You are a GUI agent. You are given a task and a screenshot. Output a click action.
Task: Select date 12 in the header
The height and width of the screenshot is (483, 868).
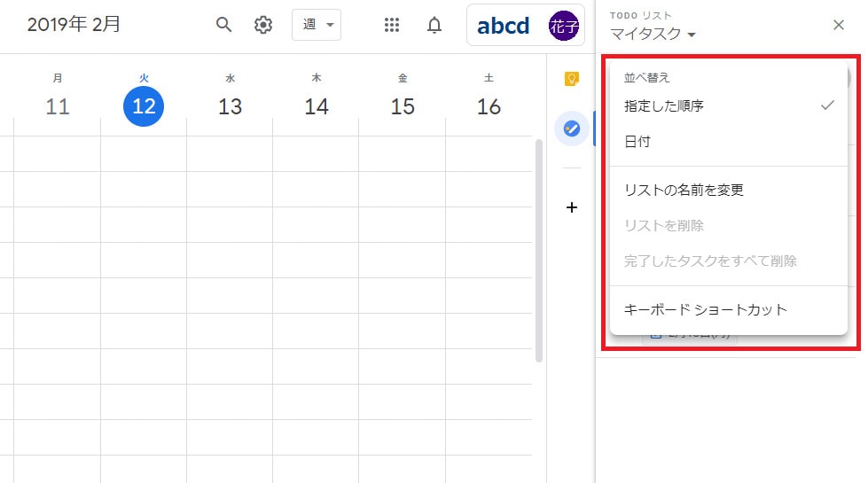point(144,107)
